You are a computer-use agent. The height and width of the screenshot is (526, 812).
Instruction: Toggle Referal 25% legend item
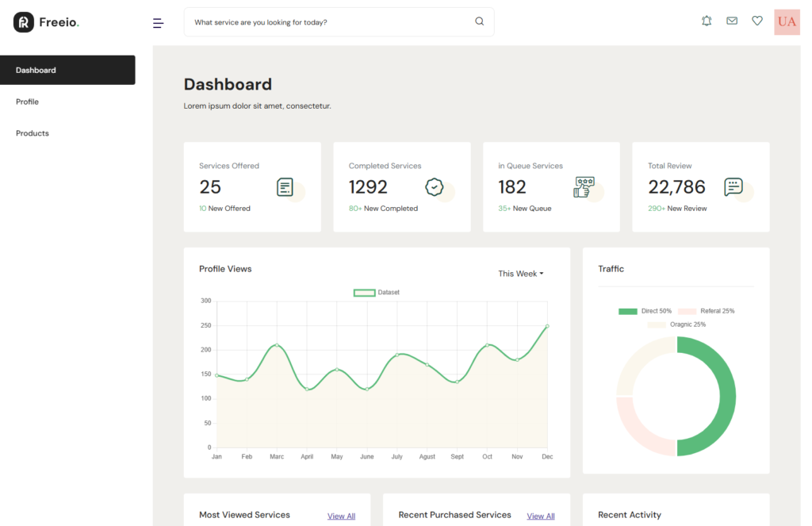tap(706, 311)
